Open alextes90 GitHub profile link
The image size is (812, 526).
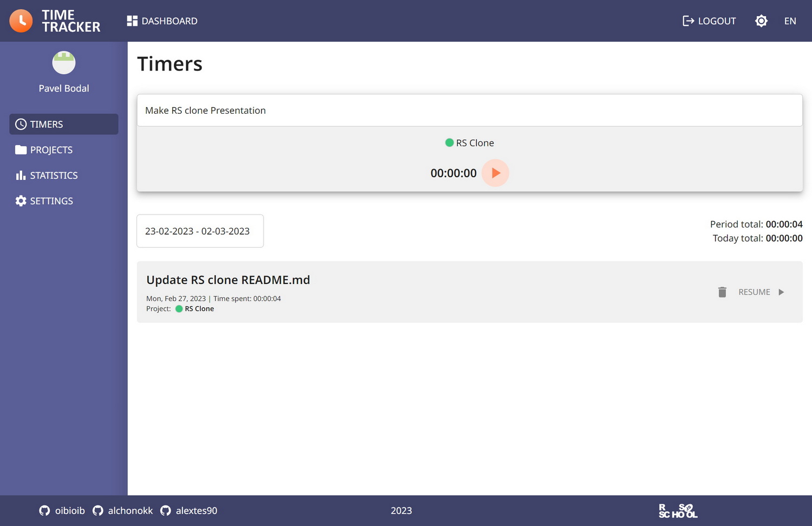point(189,510)
